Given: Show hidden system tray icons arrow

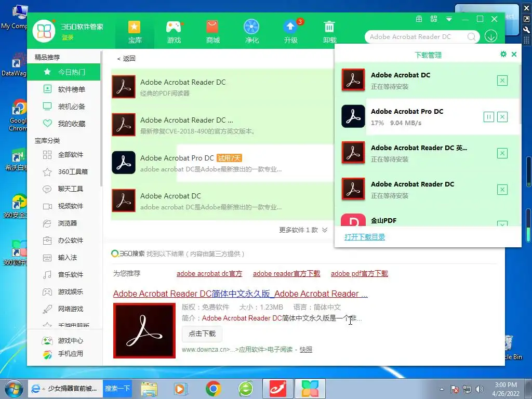Looking at the screenshot, I should [x=442, y=390].
